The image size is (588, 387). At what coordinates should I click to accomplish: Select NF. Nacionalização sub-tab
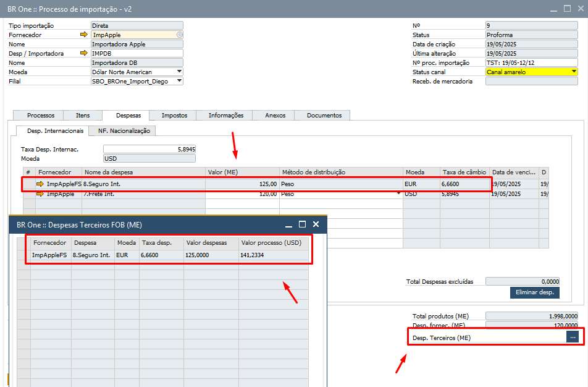pyautogui.click(x=124, y=130)
